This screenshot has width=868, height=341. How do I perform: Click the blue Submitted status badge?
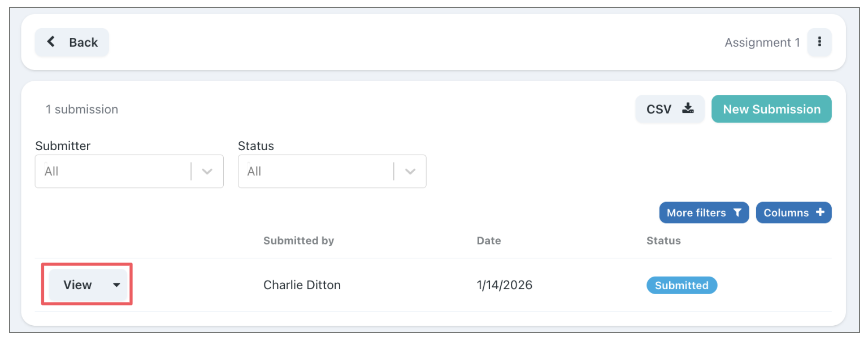pos(682,286)
